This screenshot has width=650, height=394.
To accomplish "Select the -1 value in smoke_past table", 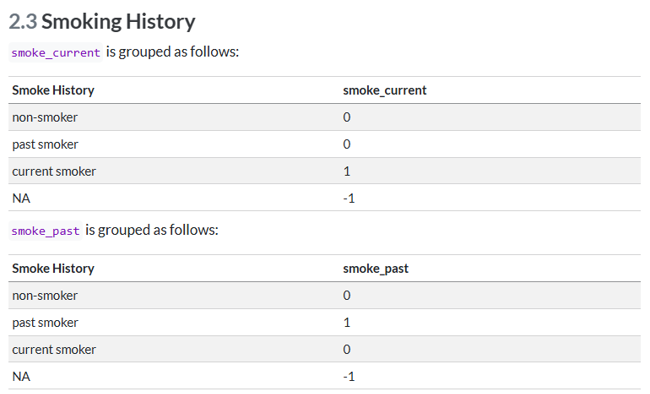I will tap(349, 377).
